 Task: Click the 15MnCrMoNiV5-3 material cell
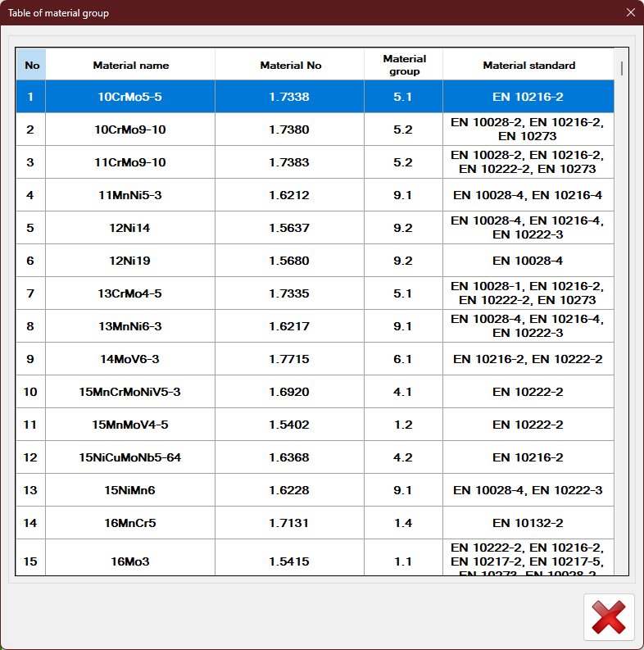(x=130, y=392)
